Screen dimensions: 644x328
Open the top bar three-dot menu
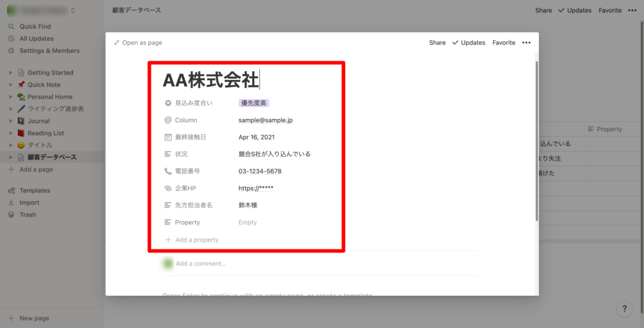pos(632,10)
